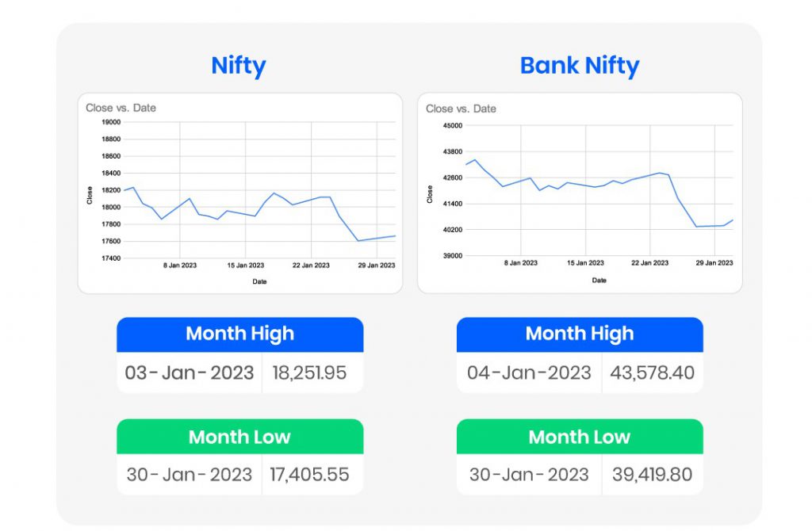Select the Bank Nifty chart's Close vs. Date title
This screenshot has height=531, width=812.
tap(461, 109)
